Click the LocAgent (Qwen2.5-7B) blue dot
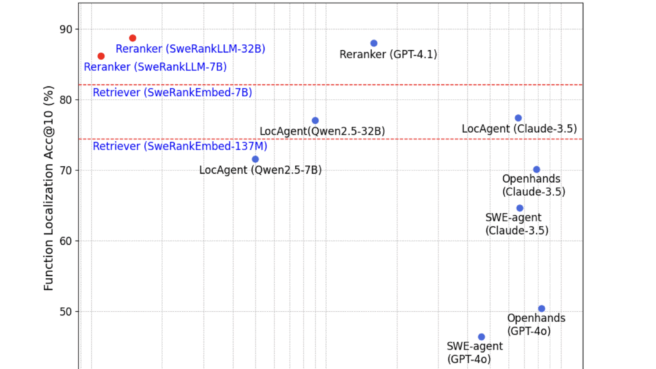Image resolution: width=656 pixels, height=369 pixels. tap(255, 159)
